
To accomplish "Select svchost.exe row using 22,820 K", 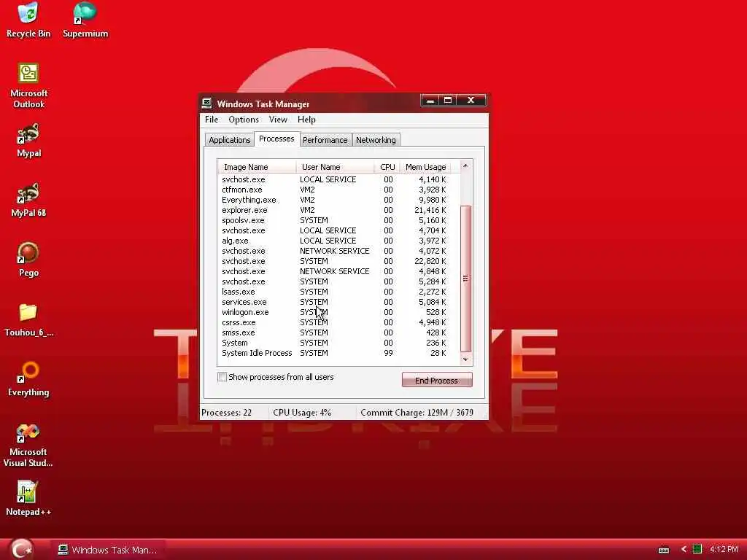I will tap(334, 261).
